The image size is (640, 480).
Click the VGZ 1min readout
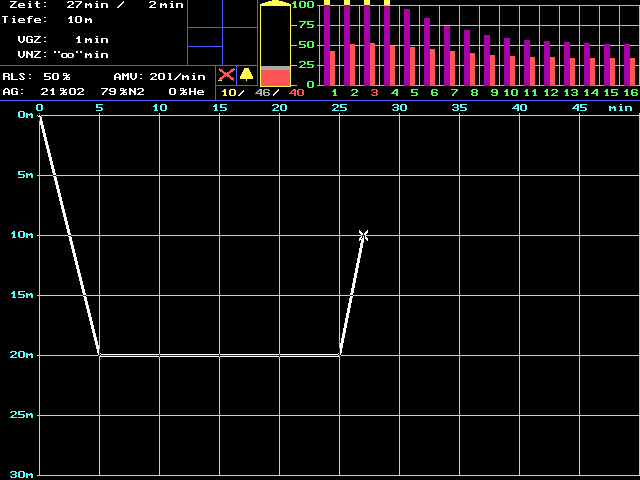(91, 39)
